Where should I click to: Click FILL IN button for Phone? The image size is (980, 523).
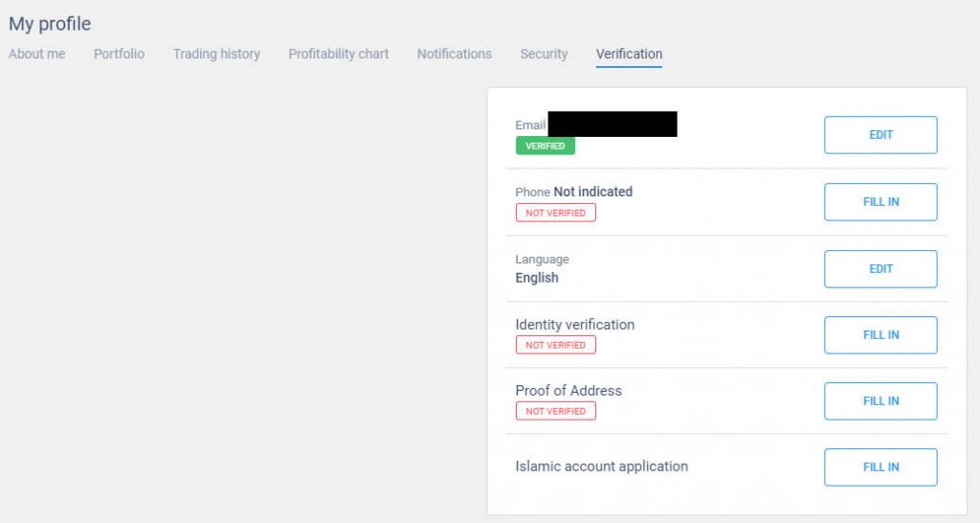pyautogui.click(x=880, y=202)
